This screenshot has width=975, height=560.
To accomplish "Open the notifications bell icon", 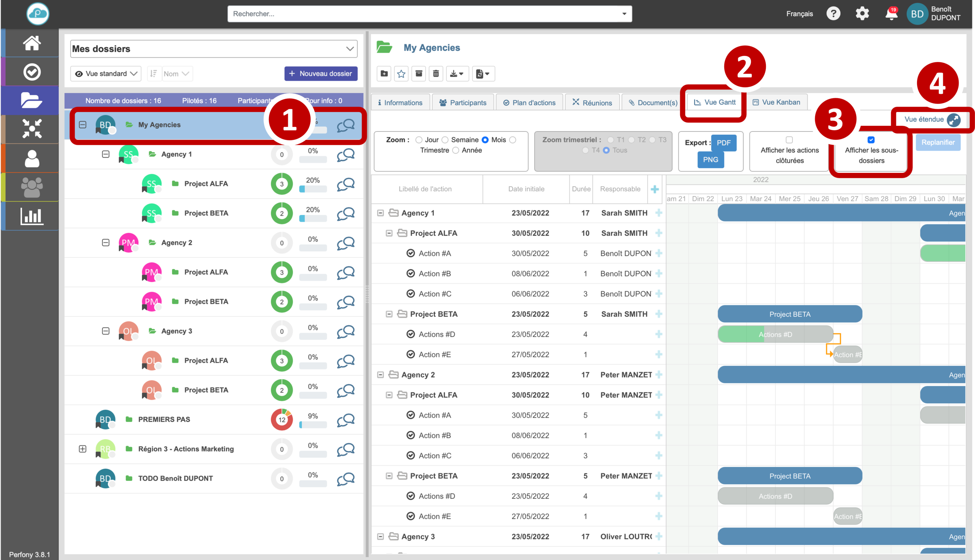I will pos(891,14).
